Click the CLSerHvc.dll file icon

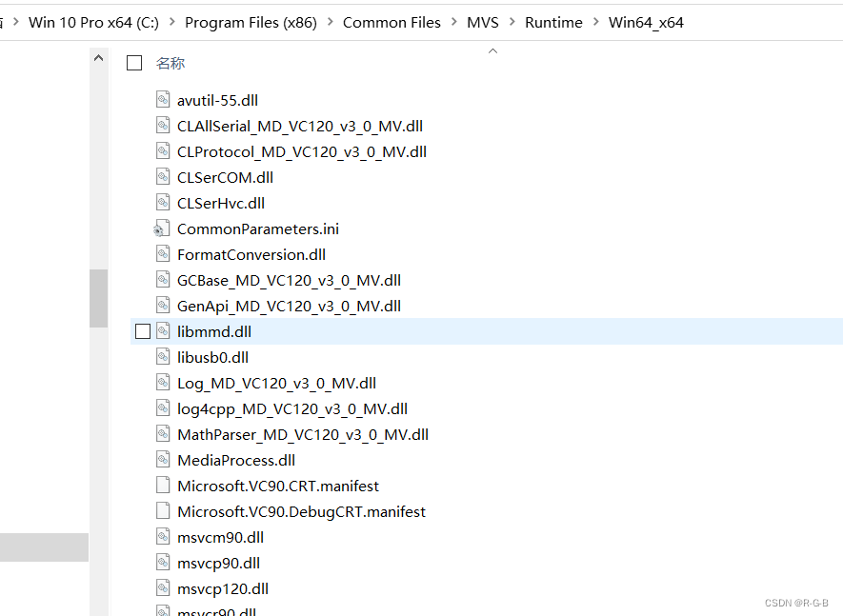click(163, 203)
